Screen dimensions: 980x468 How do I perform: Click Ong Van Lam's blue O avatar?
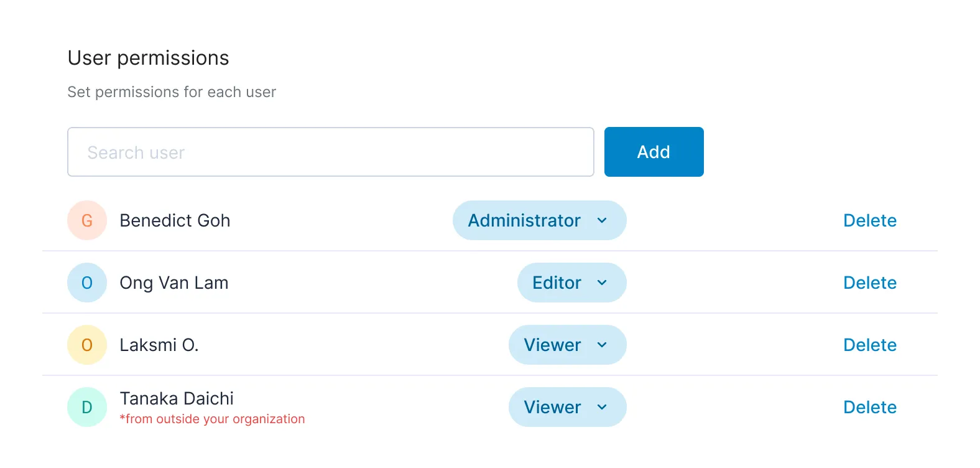pos(87,283)
